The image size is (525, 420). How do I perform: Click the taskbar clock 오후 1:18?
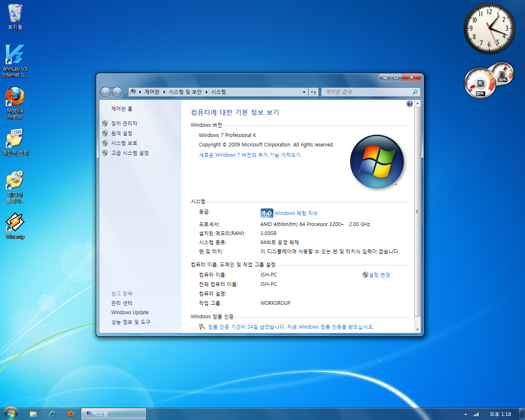[500, 414]
